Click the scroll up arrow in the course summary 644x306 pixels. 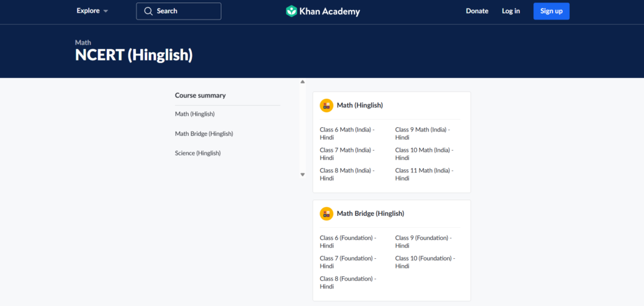[303, 82]
